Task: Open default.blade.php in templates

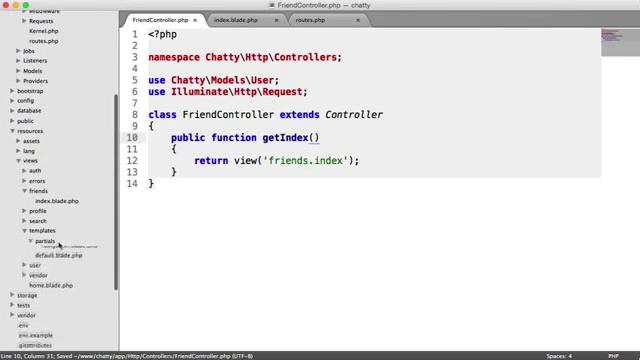Action: (59, 256)
